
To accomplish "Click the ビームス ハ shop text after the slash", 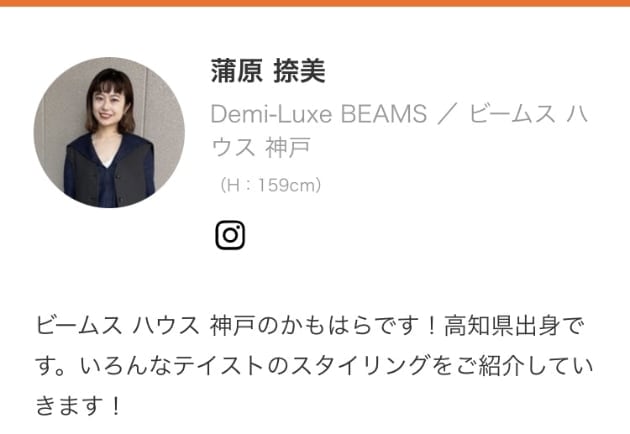I will click(x=528, y=114).
